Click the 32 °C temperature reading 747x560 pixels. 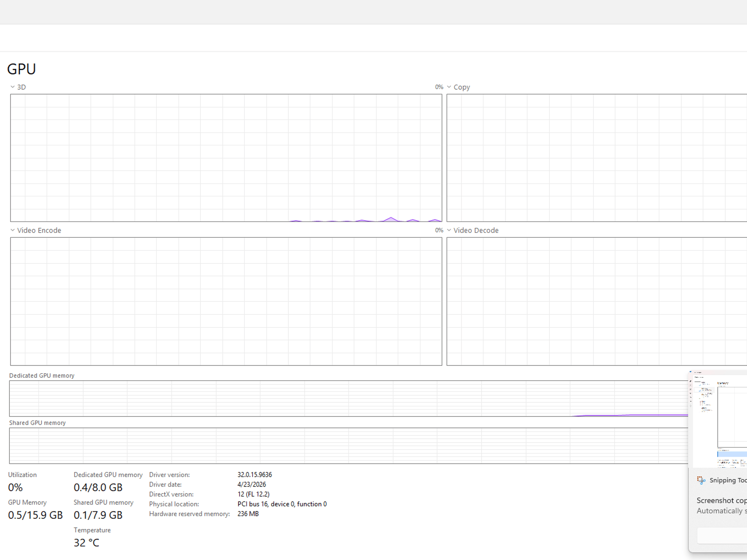tap(86, 542)
